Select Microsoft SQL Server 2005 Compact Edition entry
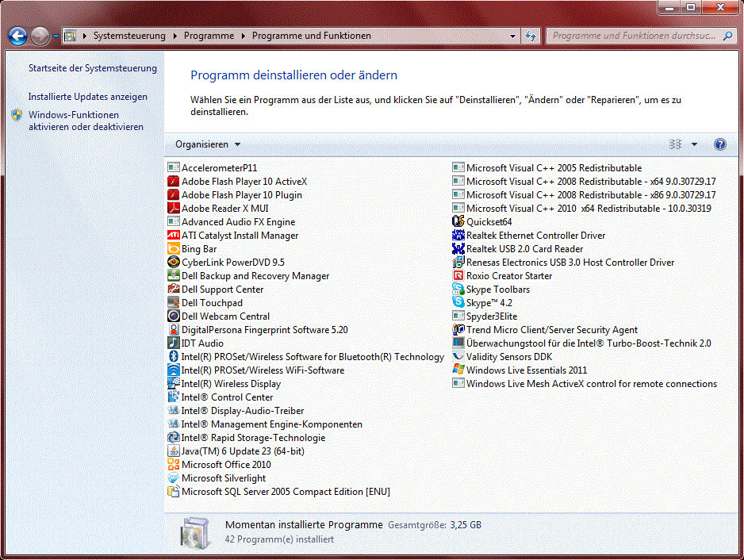 pyautogui.click(x=279, y=492)
